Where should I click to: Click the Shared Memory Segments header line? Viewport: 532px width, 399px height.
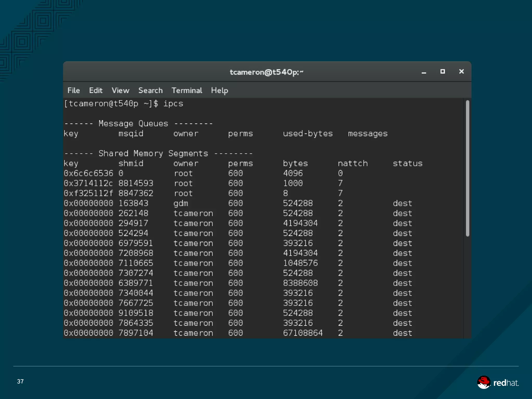point(158,154)
